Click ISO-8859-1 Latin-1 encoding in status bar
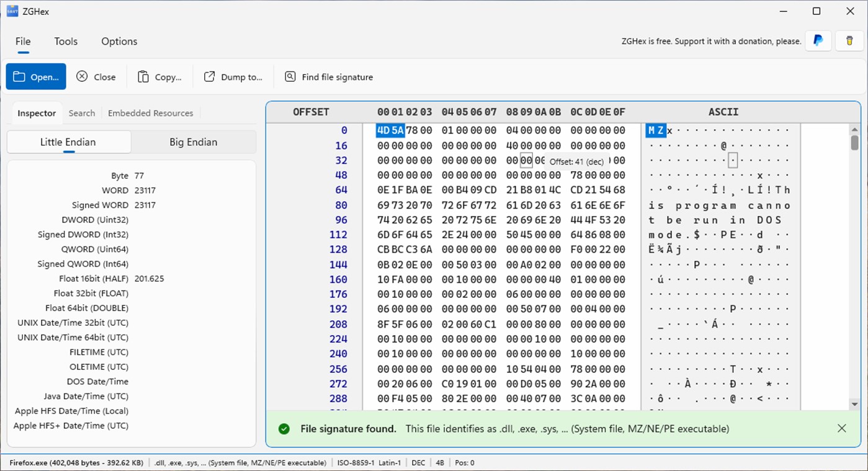868x471 pixels. [x=370, y=462]
